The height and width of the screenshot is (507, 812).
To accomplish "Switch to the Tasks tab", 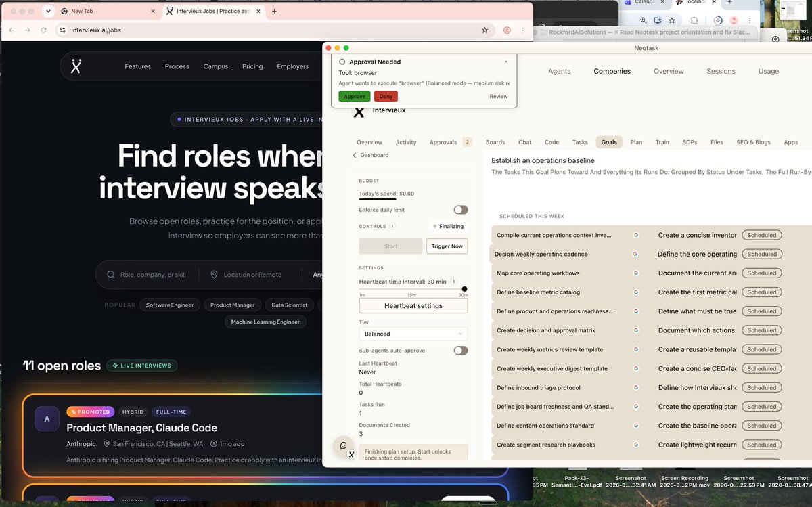I will 580,142.
